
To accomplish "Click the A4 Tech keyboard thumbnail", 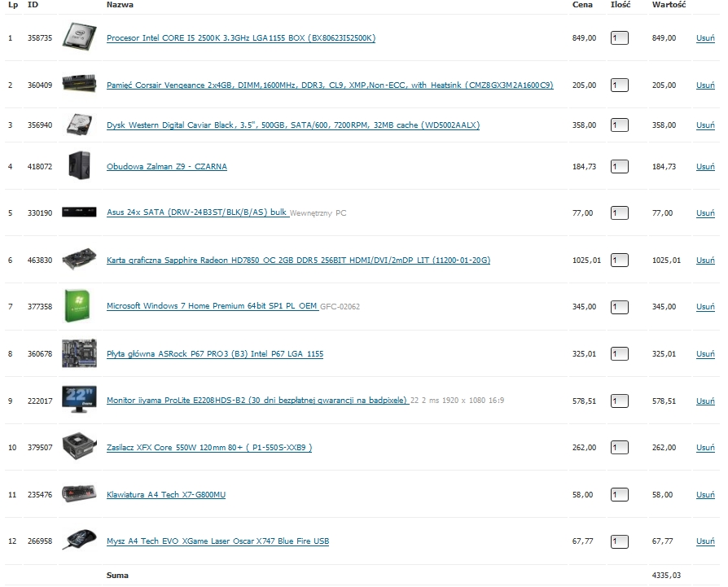I will (x=79, y=493).
